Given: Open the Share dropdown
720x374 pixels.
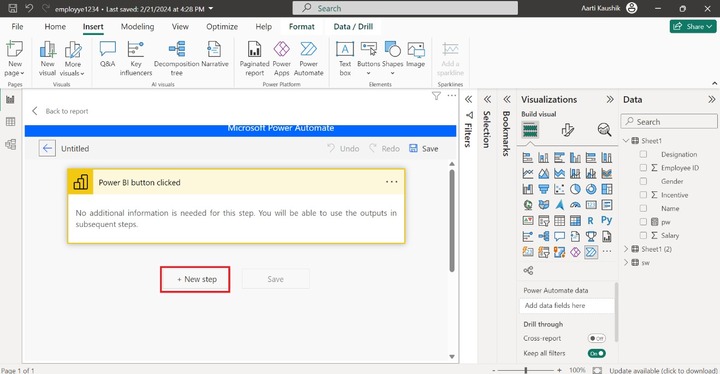Looking at the screenshot, I should pyautogui.click(x=692, y=27).
